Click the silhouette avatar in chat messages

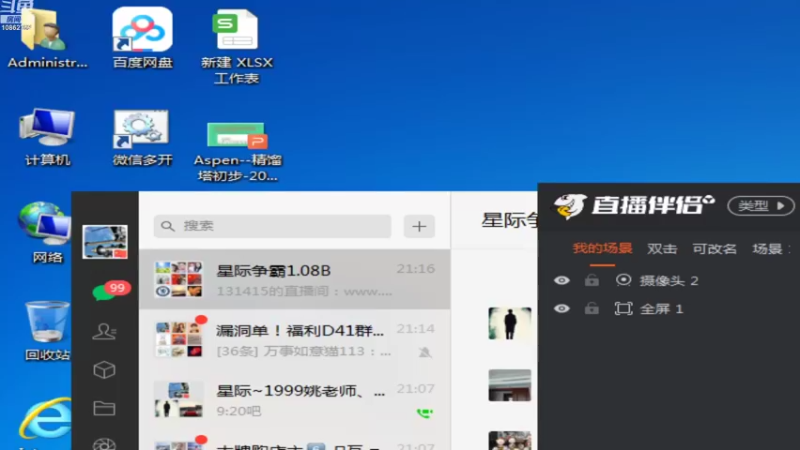click(510, 323)
